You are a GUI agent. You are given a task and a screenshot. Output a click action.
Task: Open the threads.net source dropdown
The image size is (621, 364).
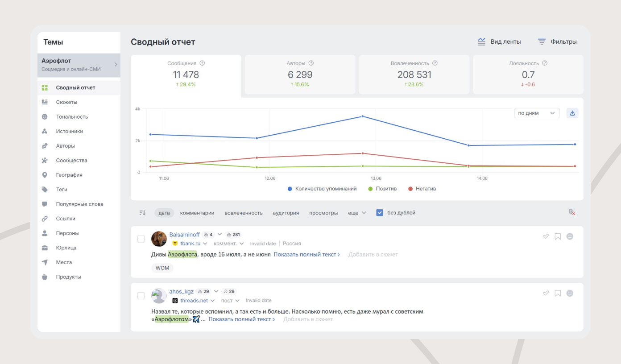click(x=198, y=301)
